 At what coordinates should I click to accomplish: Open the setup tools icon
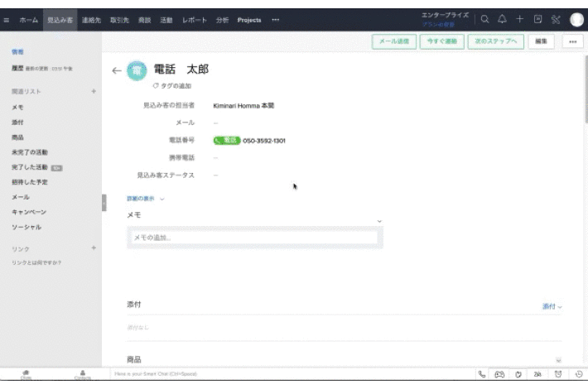coord(556,19)
